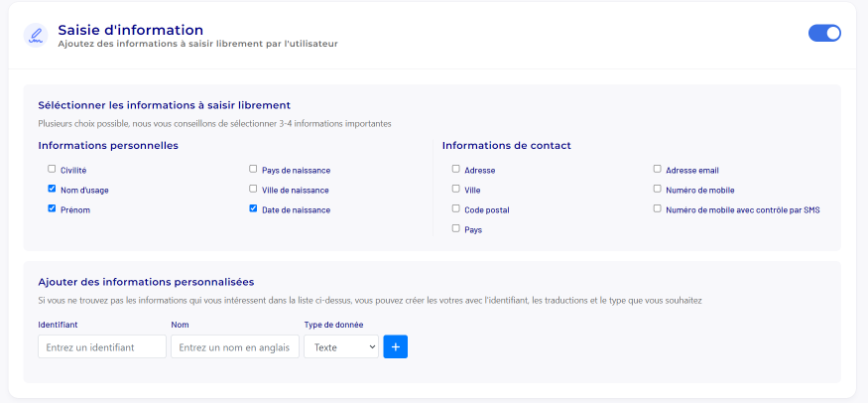Image resolution: width=868 pixels, height=403 pixels.
Task: Click the pen icon beside Saisie d'information
Action: [x=36, y=35]
